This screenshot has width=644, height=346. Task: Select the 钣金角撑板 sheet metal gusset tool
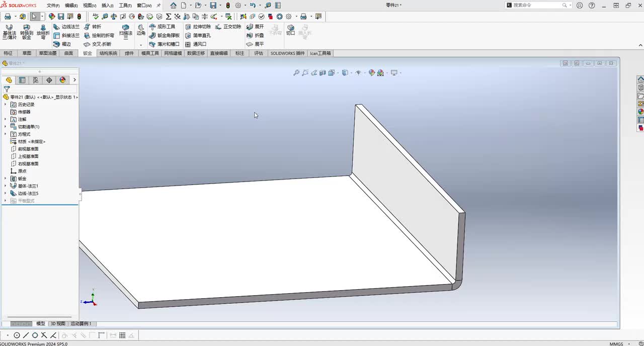click(165, 36)
